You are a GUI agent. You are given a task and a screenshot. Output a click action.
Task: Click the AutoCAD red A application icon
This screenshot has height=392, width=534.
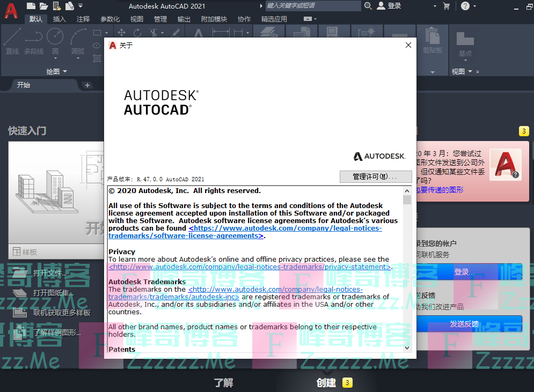[x=10, y=10]
